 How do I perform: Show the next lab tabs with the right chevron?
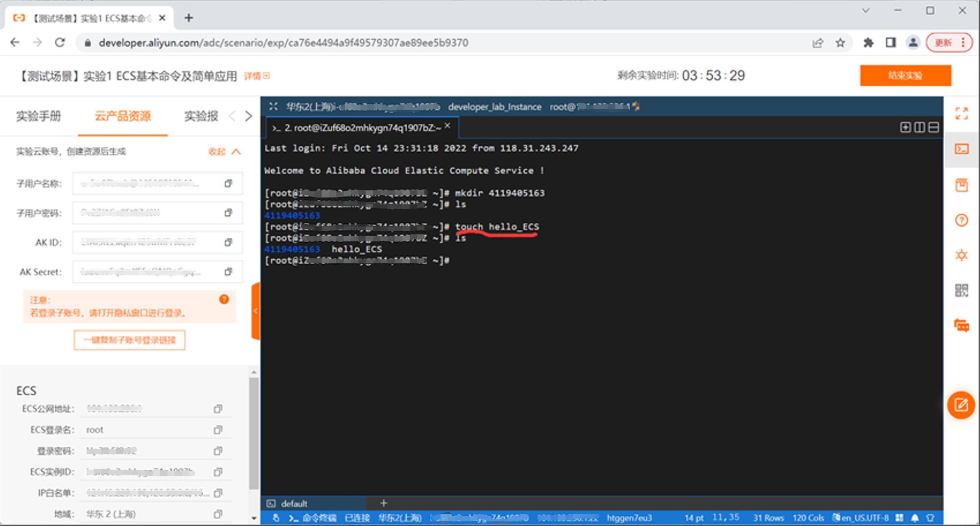tap(249, 116)
